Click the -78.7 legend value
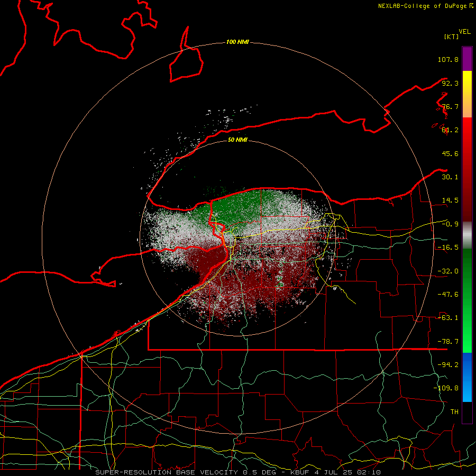Viewport: 476px width, 476px height. coord(448,342)
